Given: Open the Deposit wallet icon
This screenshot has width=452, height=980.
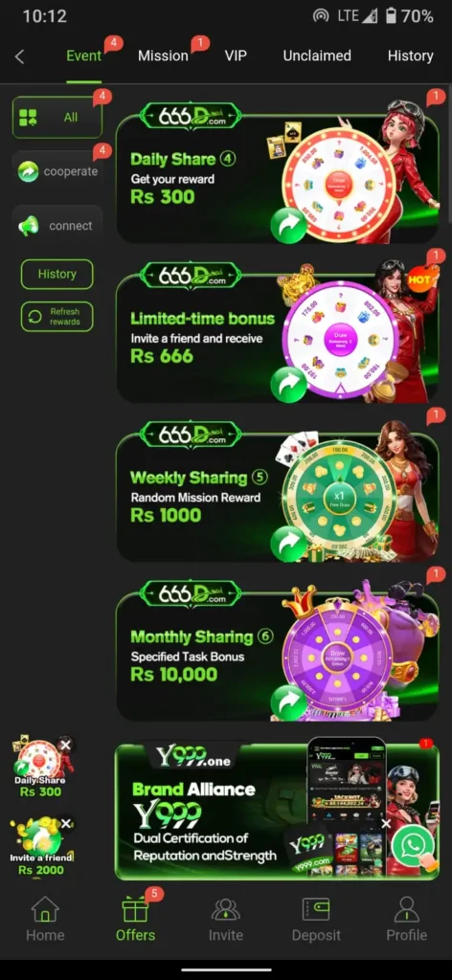Looking at the screenshot, I should [x=316, y=909].
